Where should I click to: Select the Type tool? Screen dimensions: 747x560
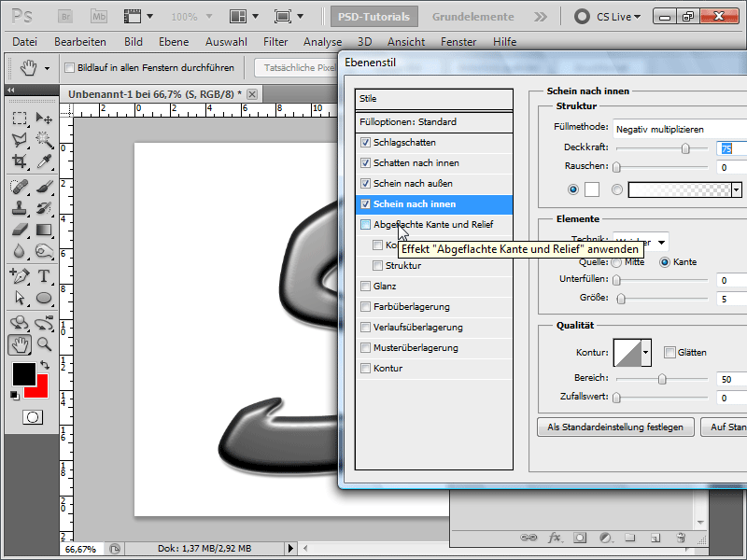44,275
